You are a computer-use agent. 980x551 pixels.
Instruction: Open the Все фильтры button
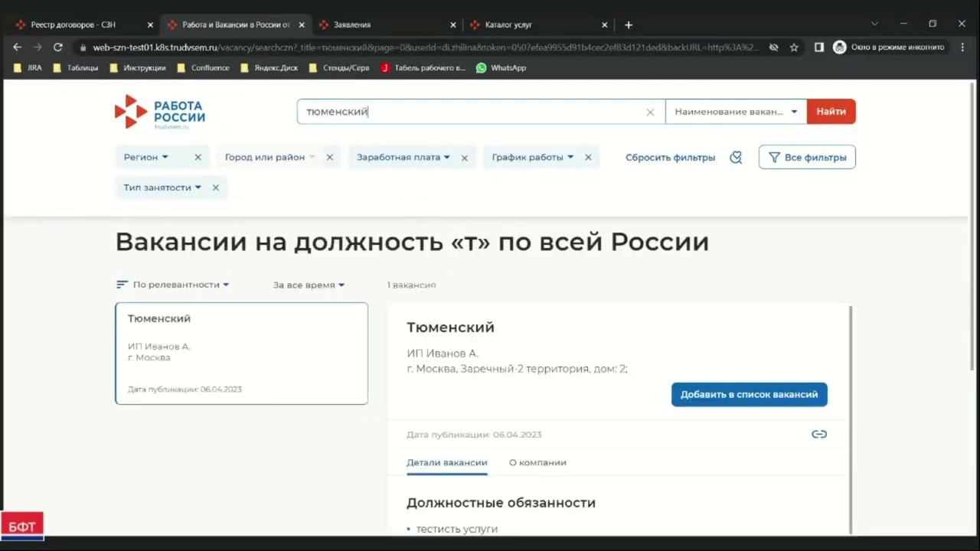[807, 157]
